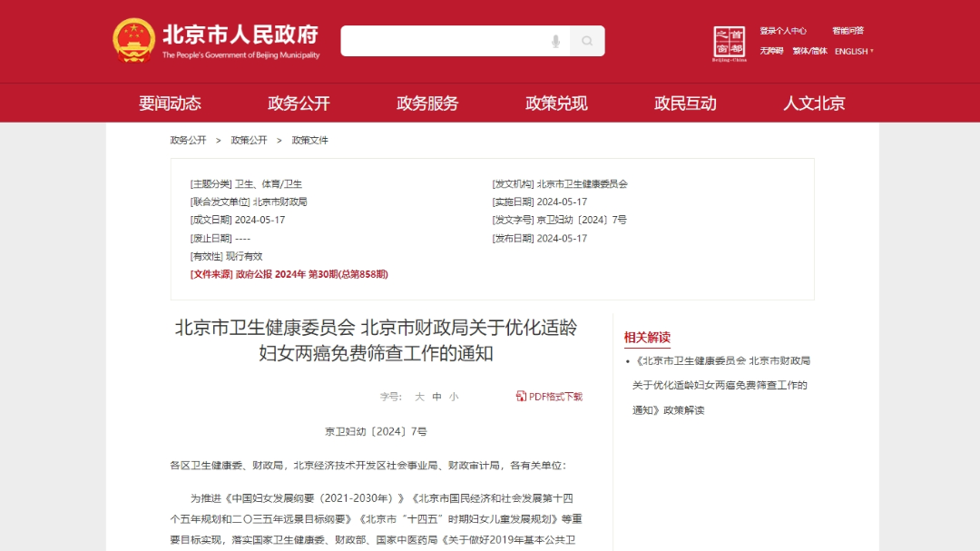The height and width of the screenshot is (551, 980).
Task: Download the document via the PDF格式下载 link
Action: pos(549,397)
